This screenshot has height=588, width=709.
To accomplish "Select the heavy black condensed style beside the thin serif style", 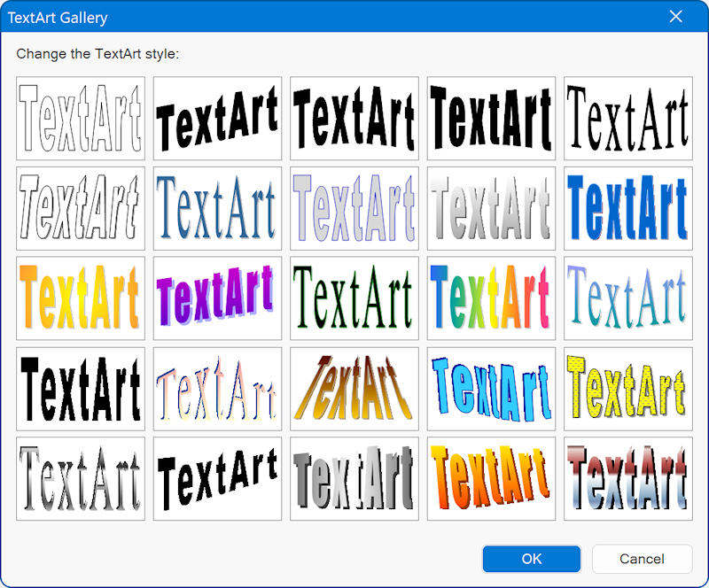I will 491,118.
